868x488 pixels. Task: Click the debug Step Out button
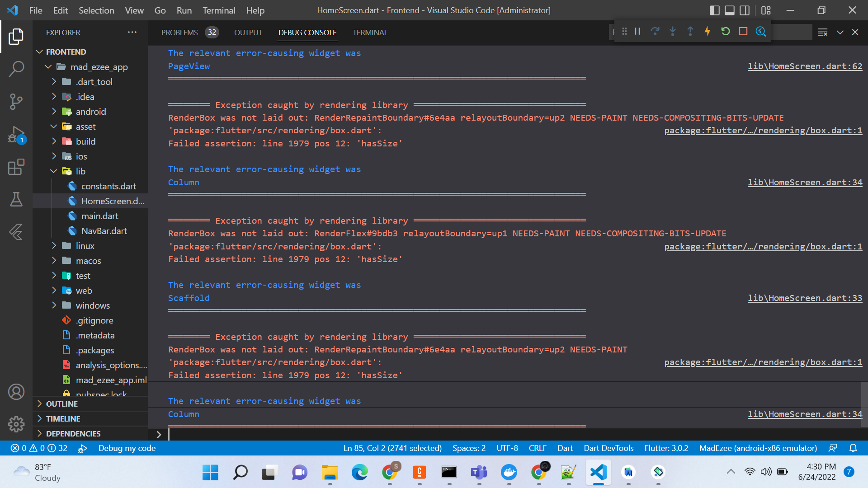click(690, 31)
